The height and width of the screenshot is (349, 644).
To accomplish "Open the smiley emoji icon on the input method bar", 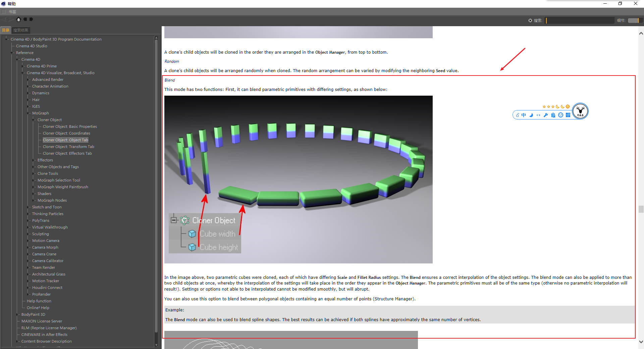I will [x=560, y=115].
